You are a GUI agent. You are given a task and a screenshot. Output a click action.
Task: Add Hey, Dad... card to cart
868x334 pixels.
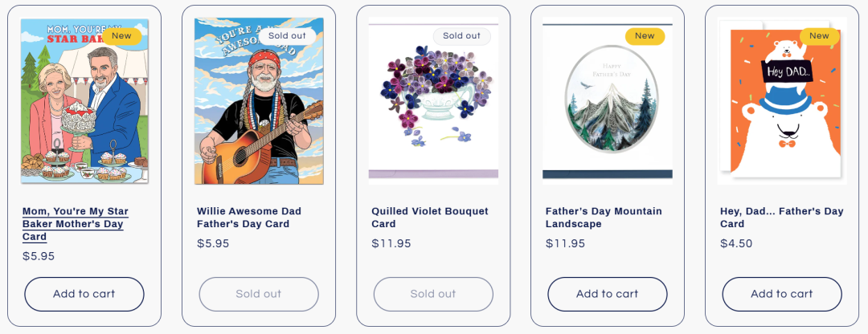[782, 294]
